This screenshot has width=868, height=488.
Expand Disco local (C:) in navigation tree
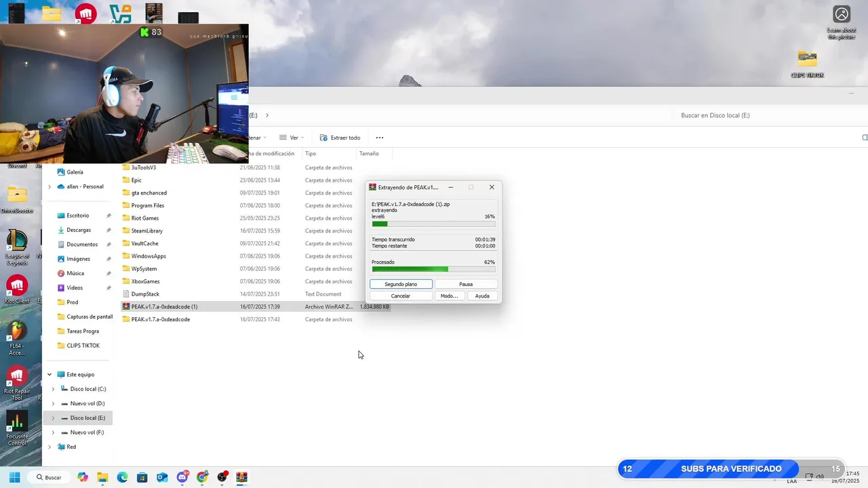pos(54,389)
